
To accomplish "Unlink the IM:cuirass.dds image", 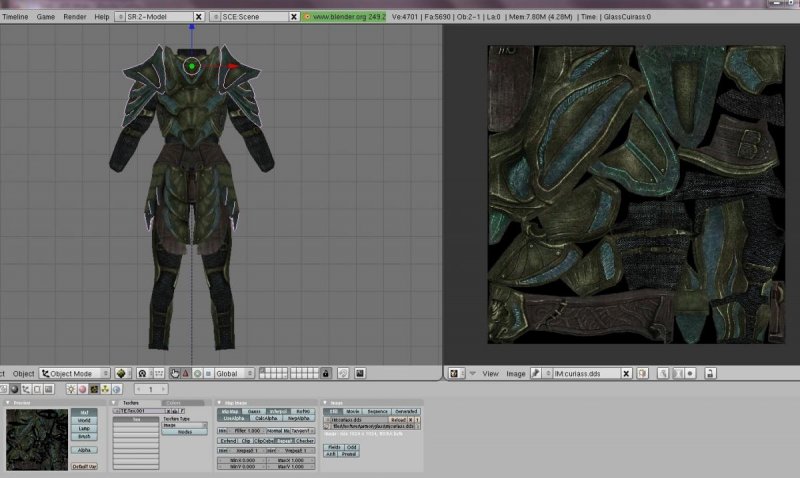I will (x=626, y=373).
